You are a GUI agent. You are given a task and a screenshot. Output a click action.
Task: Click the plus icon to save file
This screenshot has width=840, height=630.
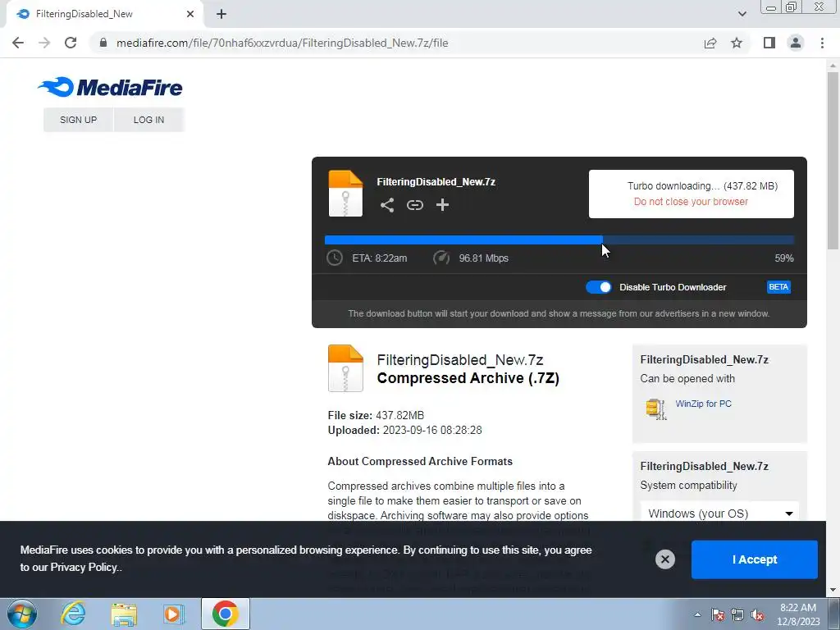click(x=442, y=205)
